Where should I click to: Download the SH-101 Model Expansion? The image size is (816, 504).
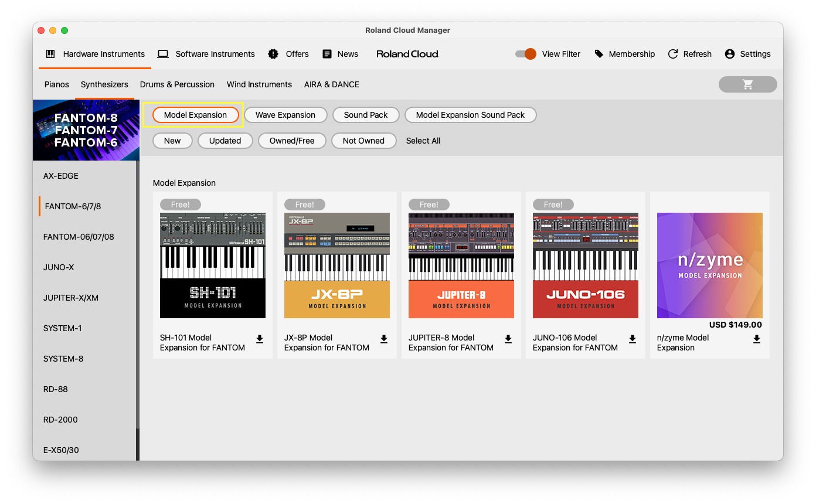click(x=260, y=339)
